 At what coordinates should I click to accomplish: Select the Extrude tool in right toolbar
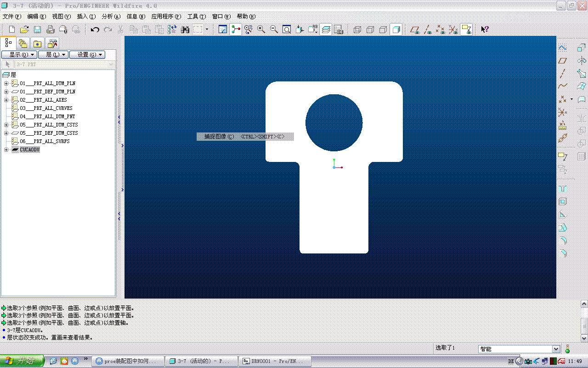[x=582, y=48]
